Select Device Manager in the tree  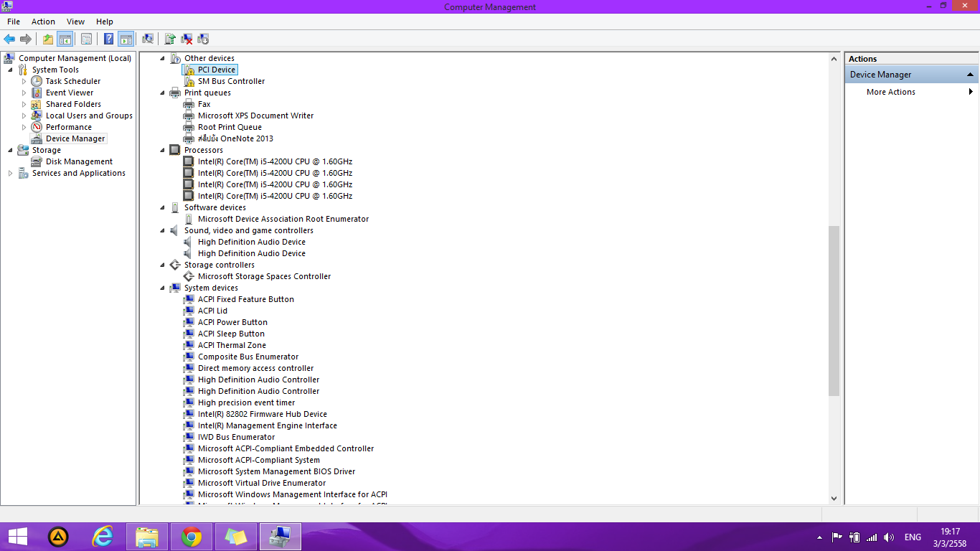pyautogui.click(x=75, y=138)
